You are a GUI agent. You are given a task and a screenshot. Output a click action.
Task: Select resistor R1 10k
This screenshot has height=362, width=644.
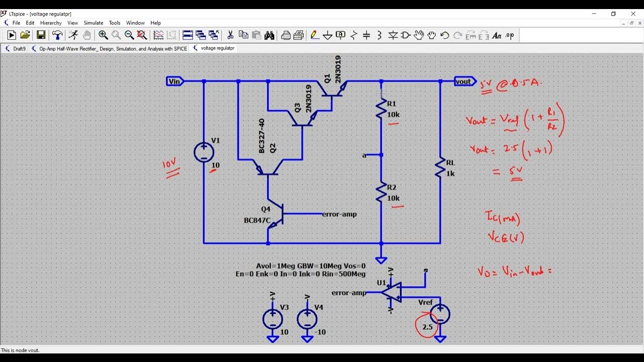click(381, 109)
